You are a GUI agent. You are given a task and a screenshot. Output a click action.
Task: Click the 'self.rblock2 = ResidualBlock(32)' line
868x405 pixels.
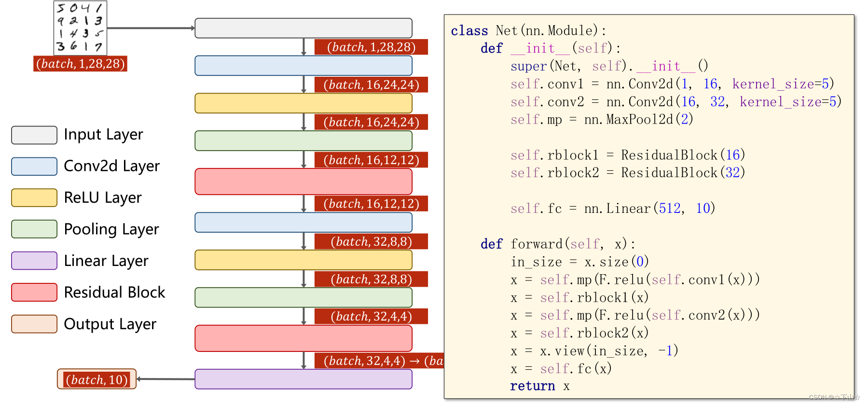(628, 173)
